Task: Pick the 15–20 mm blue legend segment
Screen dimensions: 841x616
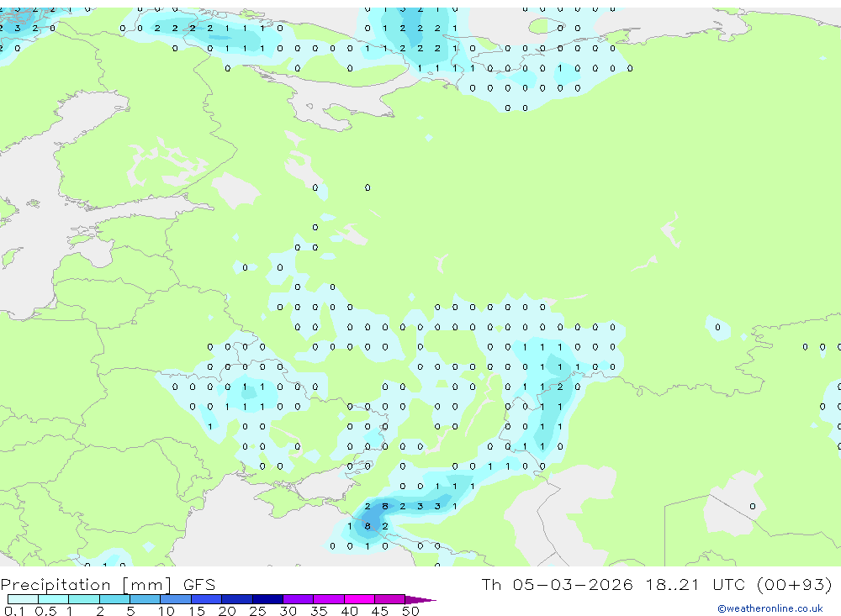Action: pyautogui.click(x=207, y=599)
